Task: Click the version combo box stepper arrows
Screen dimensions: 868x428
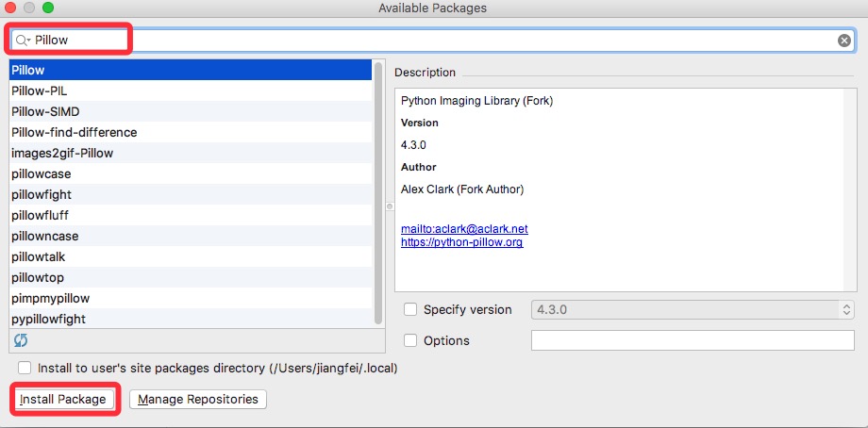Action: click(846, 309)
